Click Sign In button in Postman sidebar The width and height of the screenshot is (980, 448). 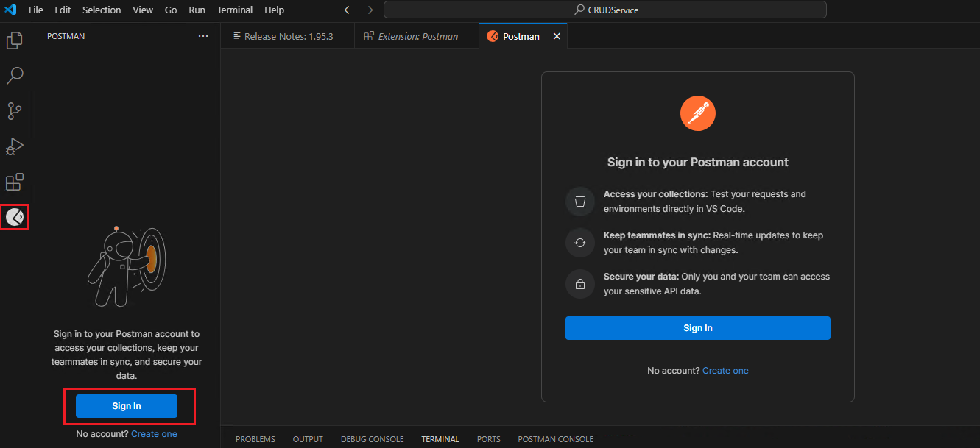[127, 406]
